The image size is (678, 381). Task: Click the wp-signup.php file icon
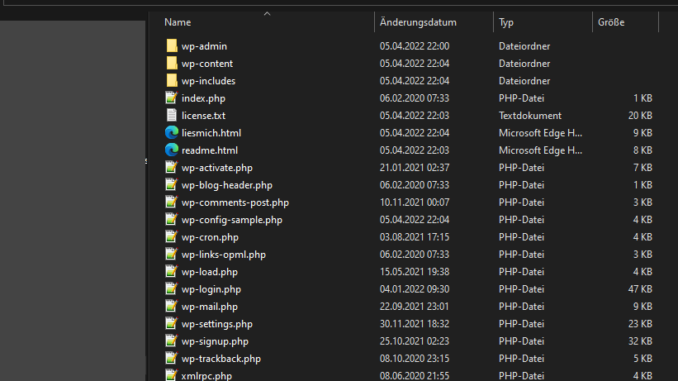[172, 341]
